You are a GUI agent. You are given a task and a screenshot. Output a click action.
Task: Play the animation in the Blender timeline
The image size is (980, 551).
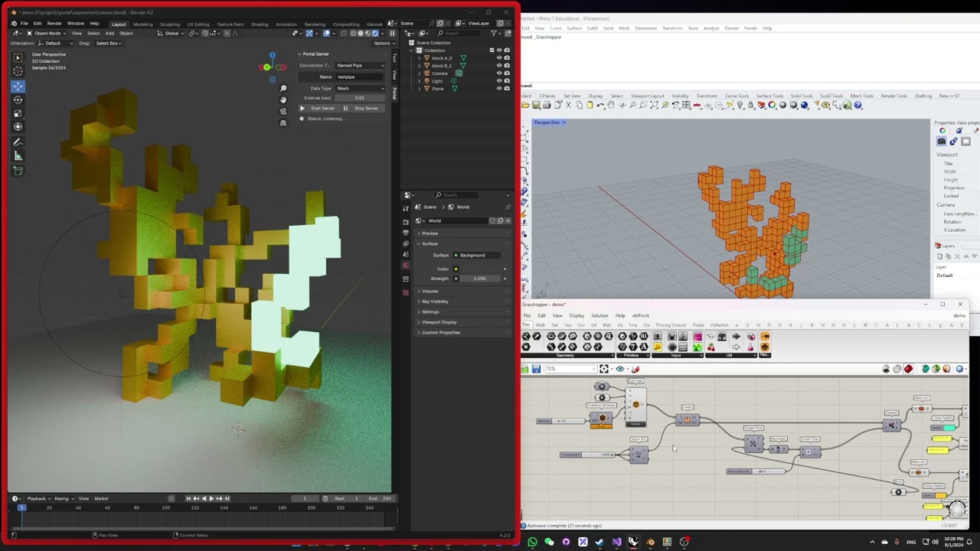tap(211, 499)
